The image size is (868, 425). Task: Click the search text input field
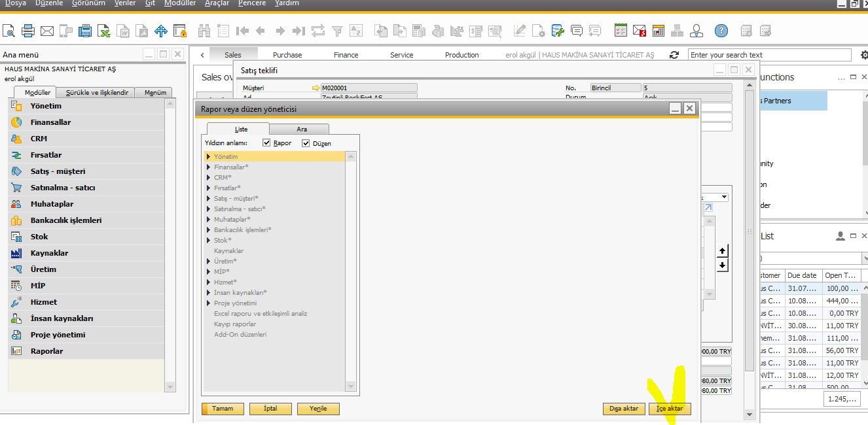coord(769,55)
